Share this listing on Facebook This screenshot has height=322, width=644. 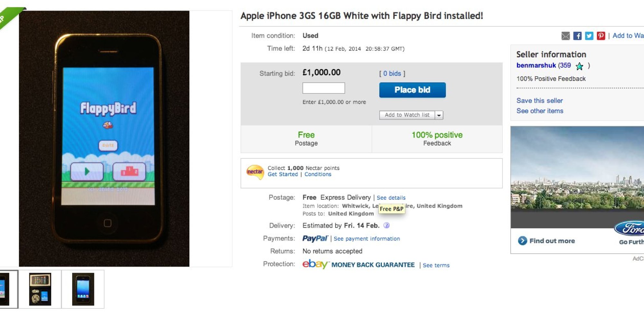tap(578, 36)
